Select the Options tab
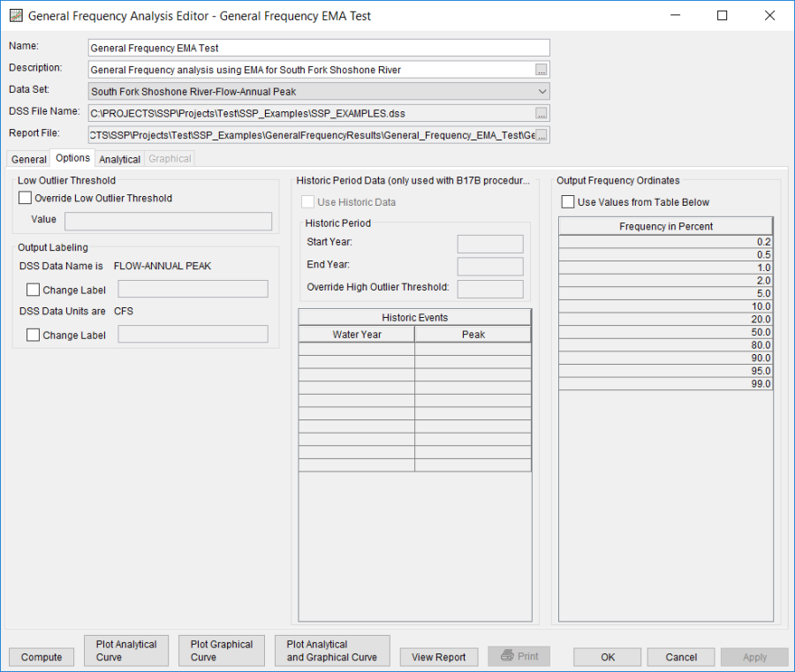Screen dimensions: 795x672 pyautogui.click(x=72, y=158)
